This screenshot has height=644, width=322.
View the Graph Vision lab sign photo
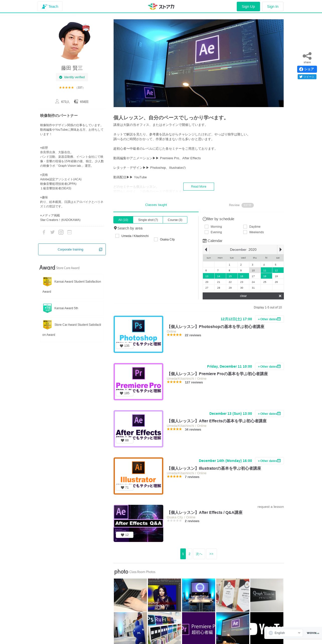pos(267,595)
